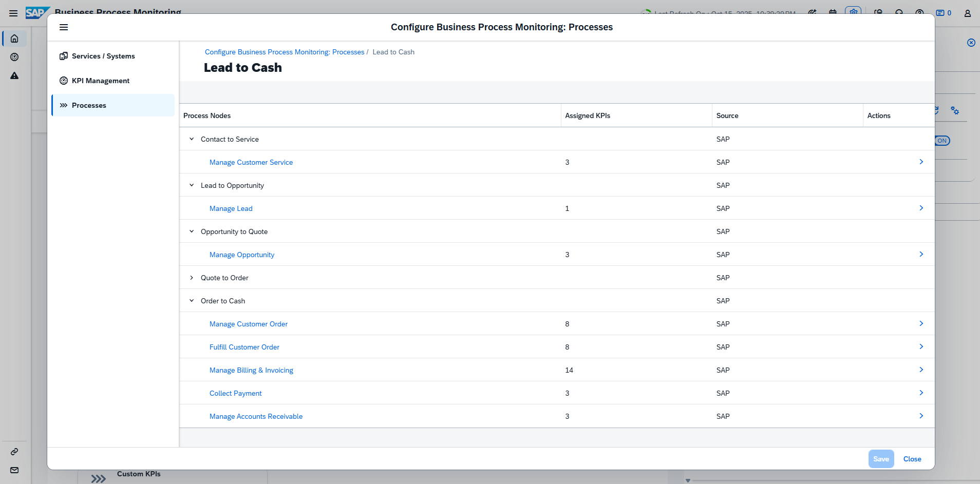Click the link chain icon in sidebar
Screen dimensions: 980x484
click(x=14, y=452)
